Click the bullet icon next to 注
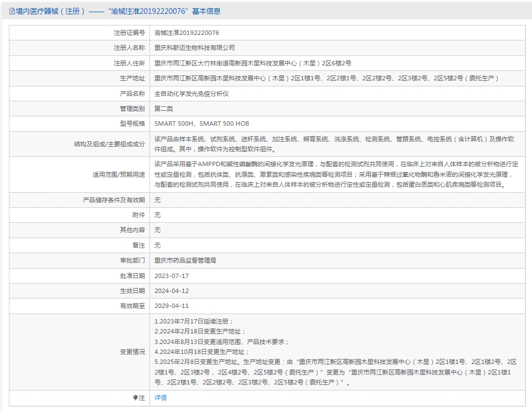The image size is (532, 411). pos(135,398)
